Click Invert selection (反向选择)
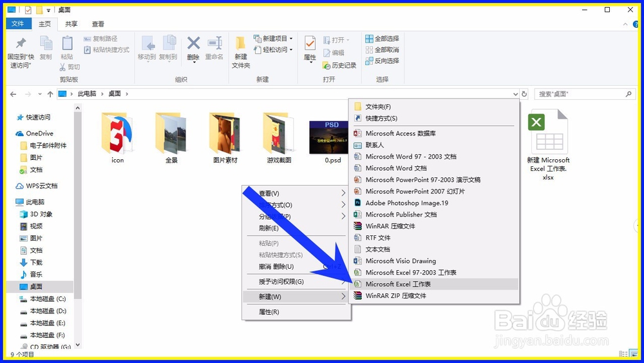Screen dimensions: 644x363 382,61
